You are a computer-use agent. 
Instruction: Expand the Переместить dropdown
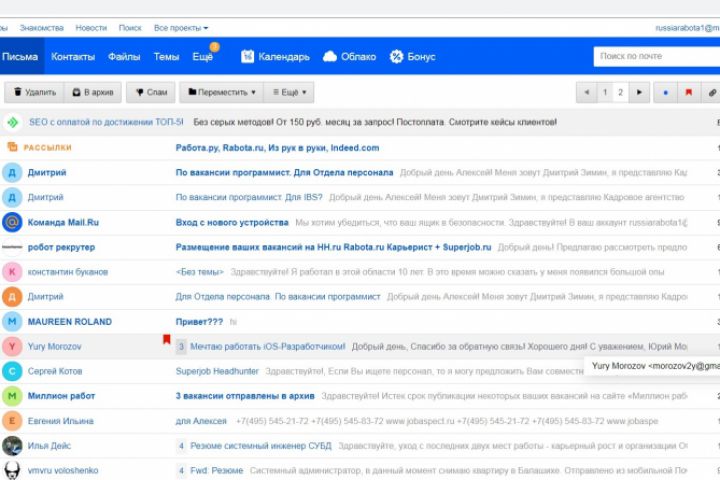click(x=221, y=92)
